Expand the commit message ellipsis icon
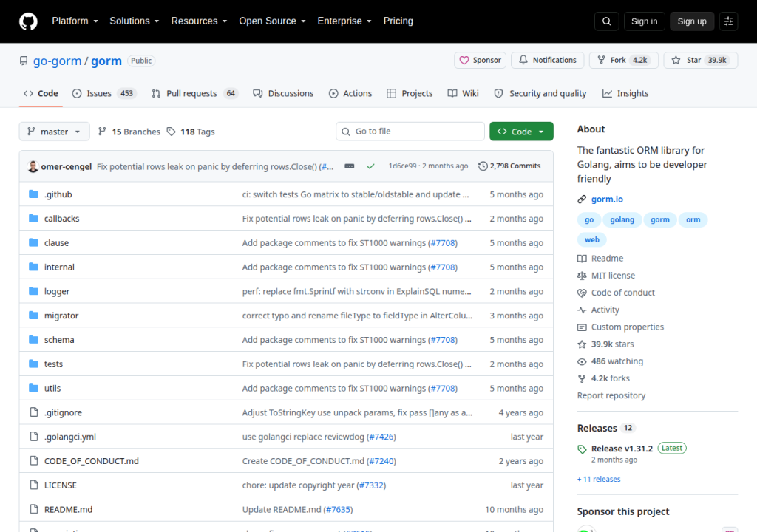This screenshot has width=757, height=532. coord(350,166)
